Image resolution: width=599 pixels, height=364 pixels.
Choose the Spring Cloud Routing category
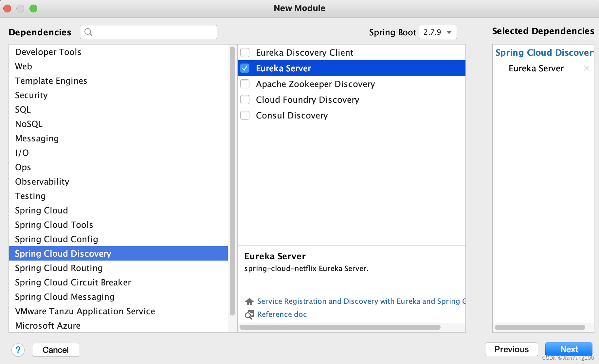118,268
